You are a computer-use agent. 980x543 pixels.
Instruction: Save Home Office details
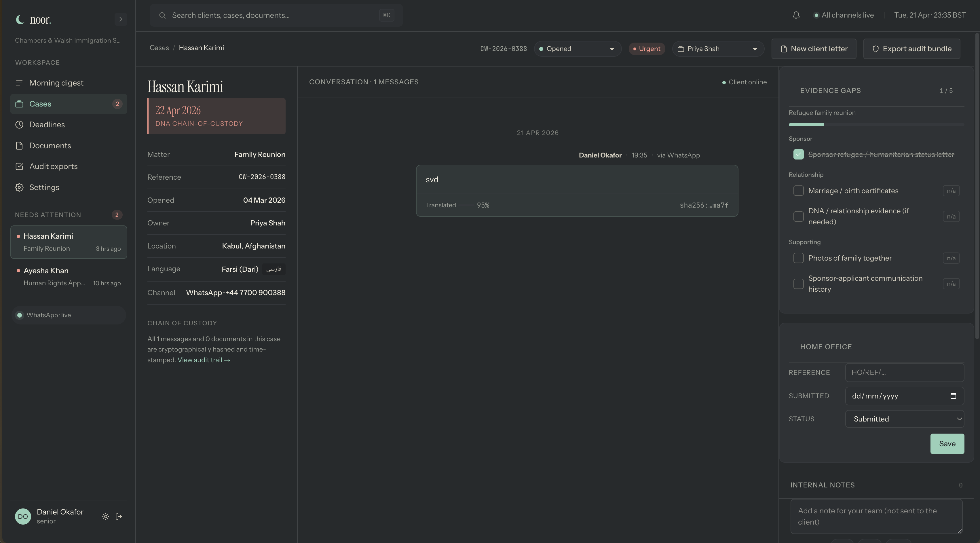tap(947, 444)
